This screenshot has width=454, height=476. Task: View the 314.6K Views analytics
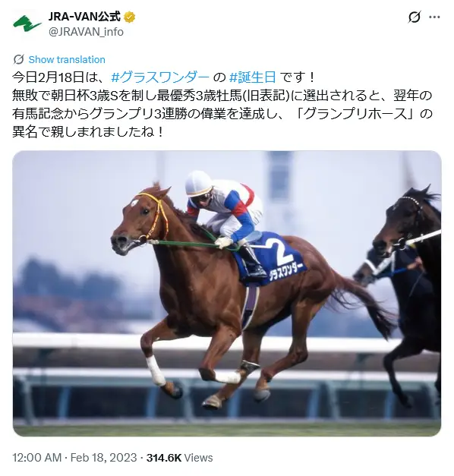pos(179,458)
